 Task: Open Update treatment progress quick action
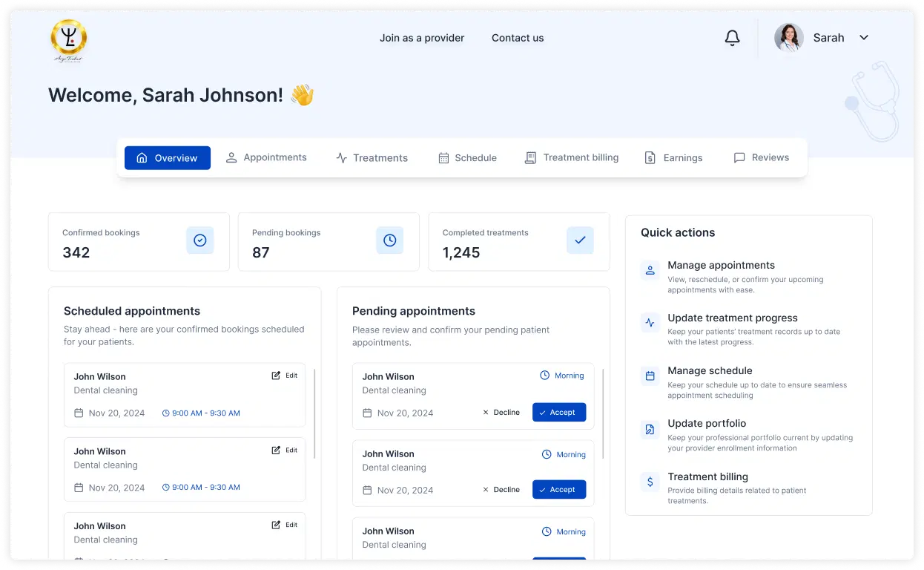[x=748, y=330]
